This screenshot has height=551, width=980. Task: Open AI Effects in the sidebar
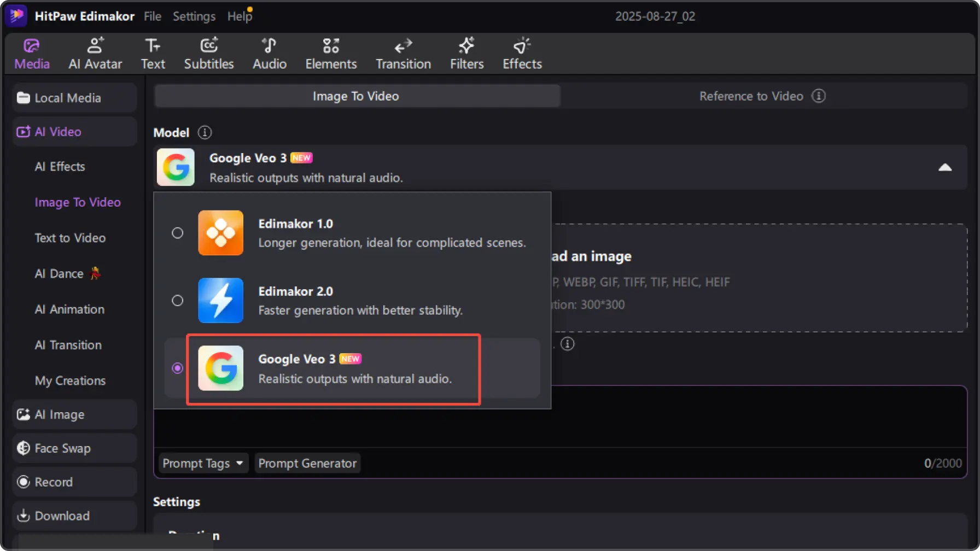(60, 166)
